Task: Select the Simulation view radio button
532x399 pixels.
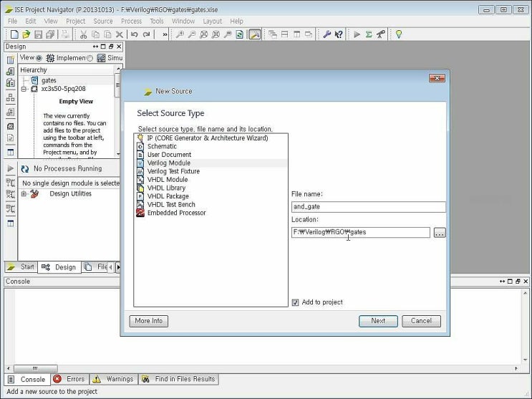Action: [90, 58]
